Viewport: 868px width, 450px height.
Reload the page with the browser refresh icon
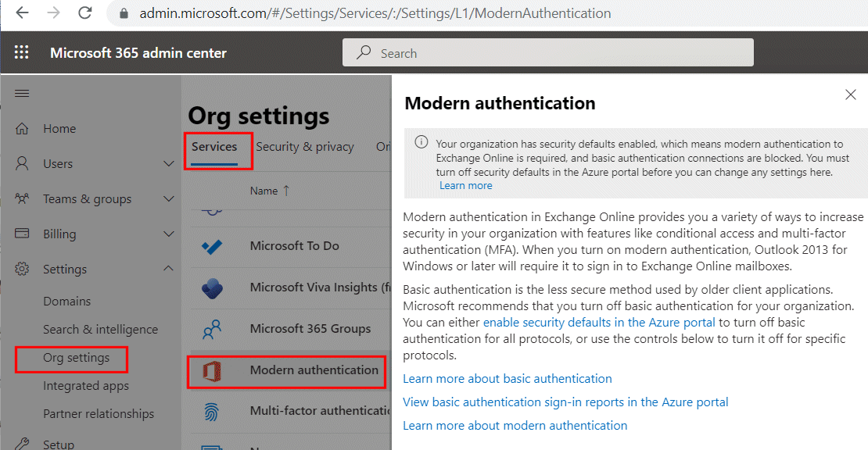pos(84,12)
